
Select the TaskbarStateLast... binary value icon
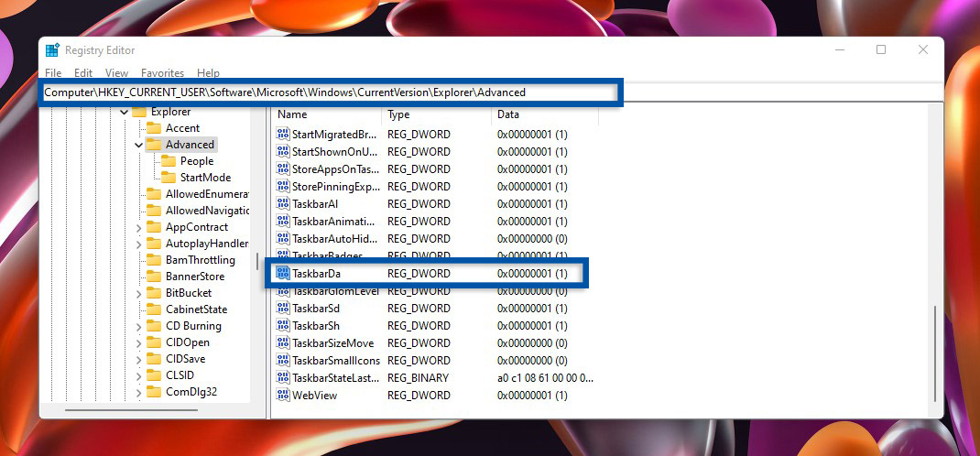pyautogui.click(x=284, y=378)
